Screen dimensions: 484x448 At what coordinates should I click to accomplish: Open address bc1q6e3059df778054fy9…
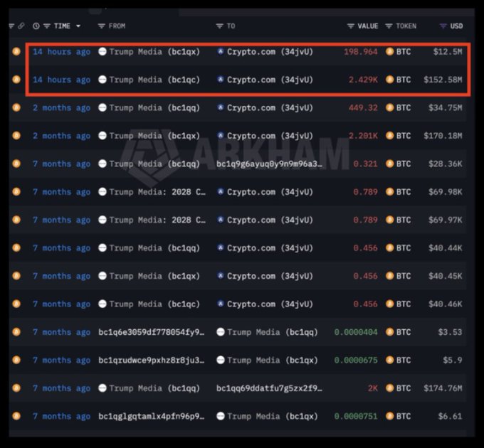(151, 332)
